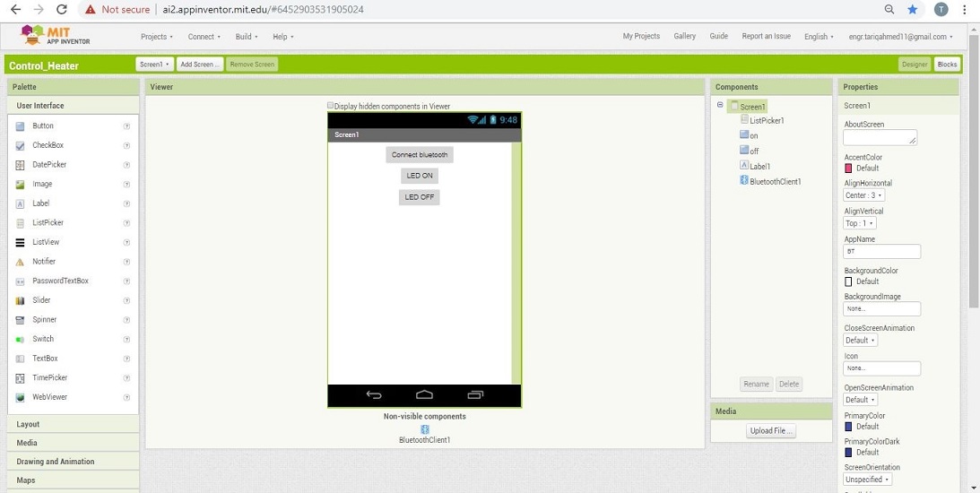Viewport: 980px width, 493px height.
Task: Click the AboutScreen text area
Action: pos(880,137)
